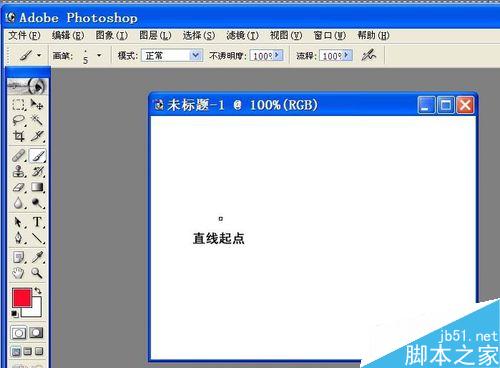This screenshot has height=368, width=500.
Task: Select the Zoom magnifier tool
Action: 37,273
